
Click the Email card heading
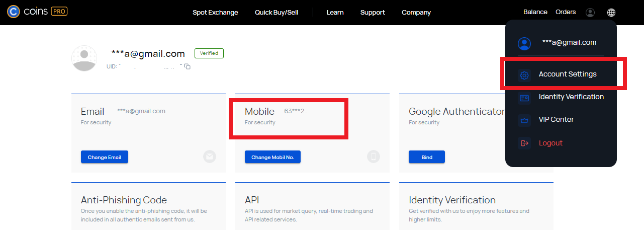tap(93, 111)
